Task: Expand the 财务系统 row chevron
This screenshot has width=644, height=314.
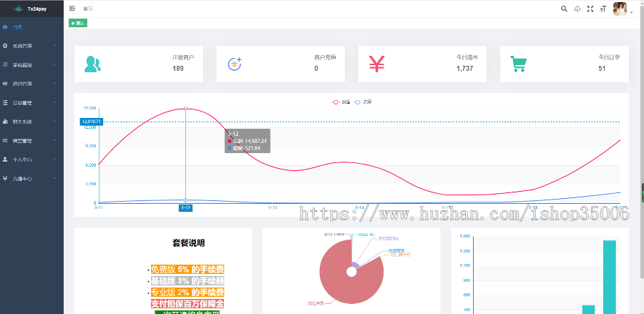Action: click(x=54, y=122)
